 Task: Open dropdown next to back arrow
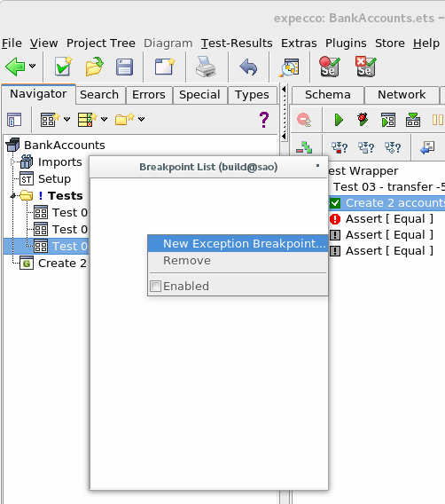[33, 66]
